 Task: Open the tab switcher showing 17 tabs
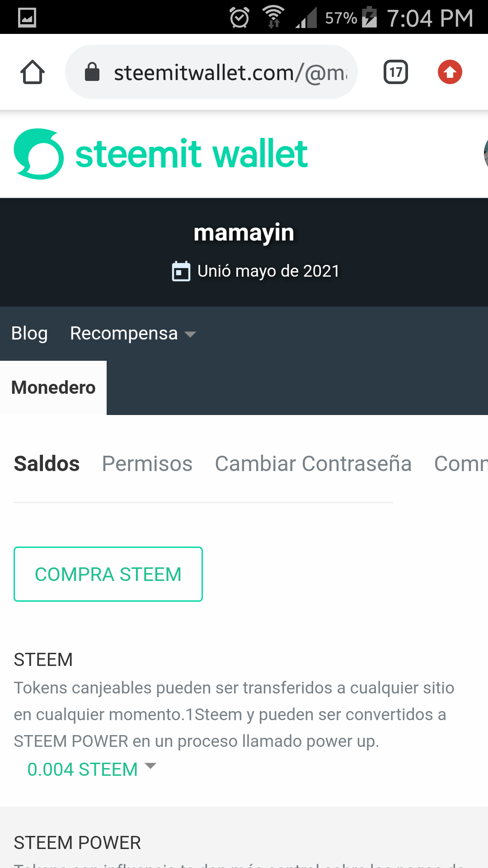click(395, 72)
